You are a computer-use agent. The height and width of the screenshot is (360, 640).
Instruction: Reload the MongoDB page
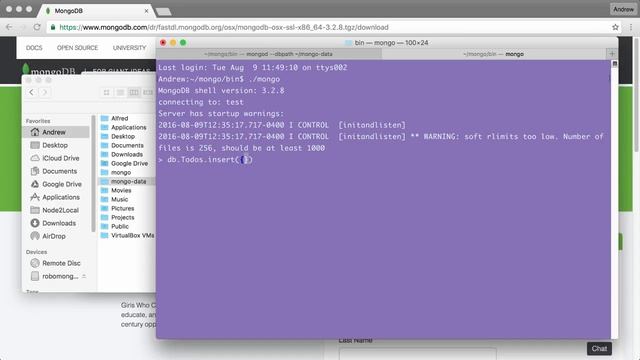click(37, 27)
